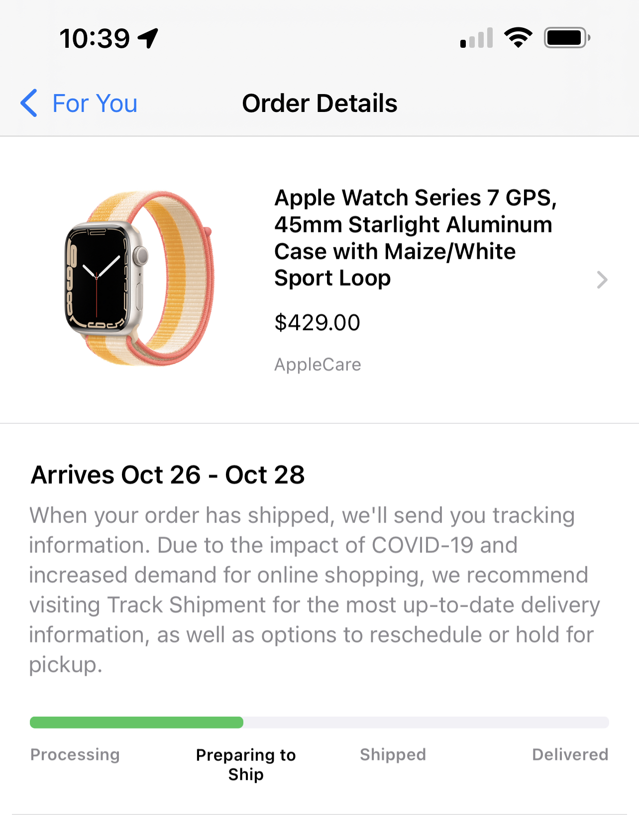The width and height of the screenshot is (639, 840).
Task: Tap the Order Details header title
Action: [x=319, y=104]
